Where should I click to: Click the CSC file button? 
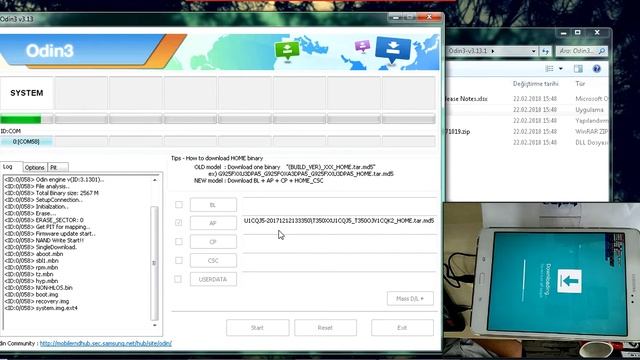[213, 260]
